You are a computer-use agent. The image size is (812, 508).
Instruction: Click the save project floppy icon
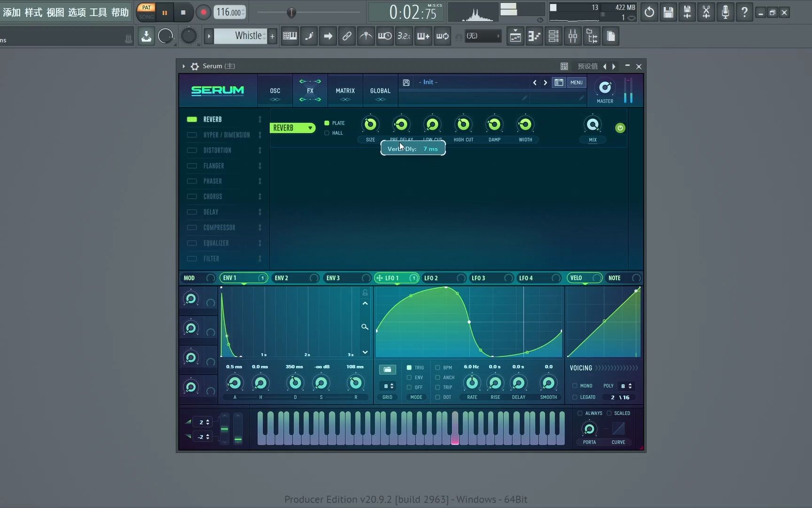click(668, 12)
